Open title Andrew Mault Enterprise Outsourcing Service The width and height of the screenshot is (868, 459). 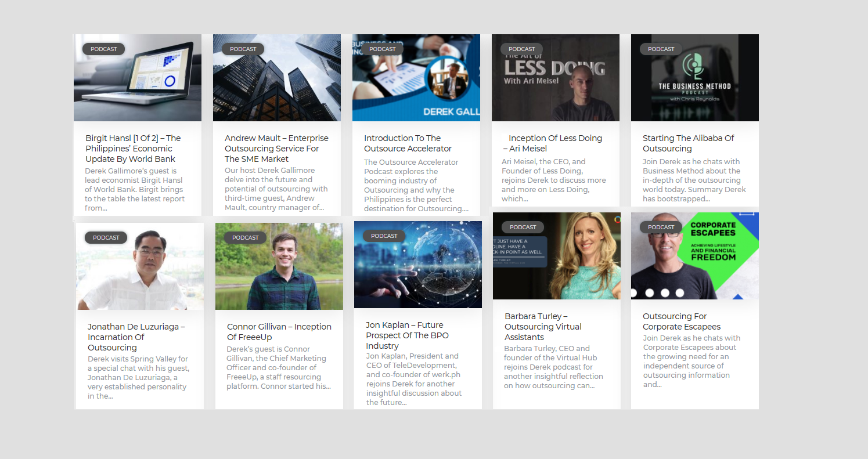pos(276,149)
